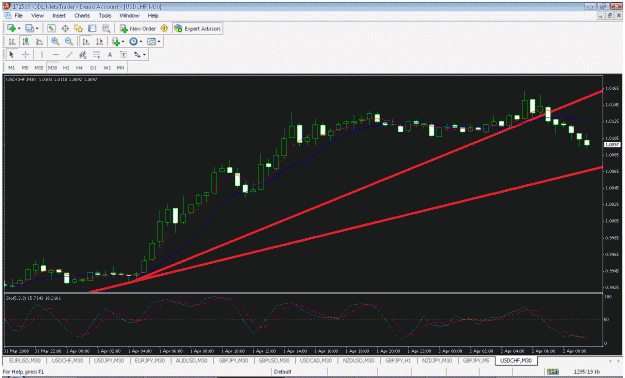Zoom out of the chart
625x378 pixels.
[69, 41]
